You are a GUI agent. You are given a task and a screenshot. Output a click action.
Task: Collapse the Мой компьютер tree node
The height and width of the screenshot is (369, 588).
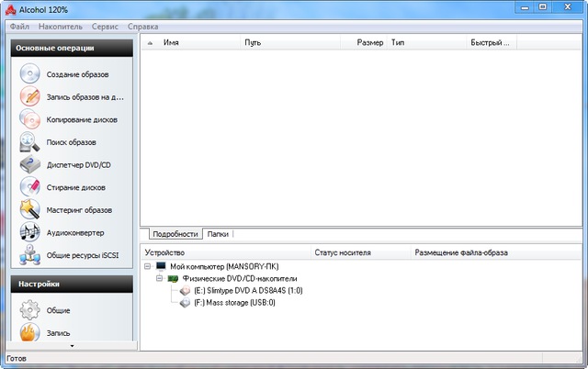pos(147,266)
